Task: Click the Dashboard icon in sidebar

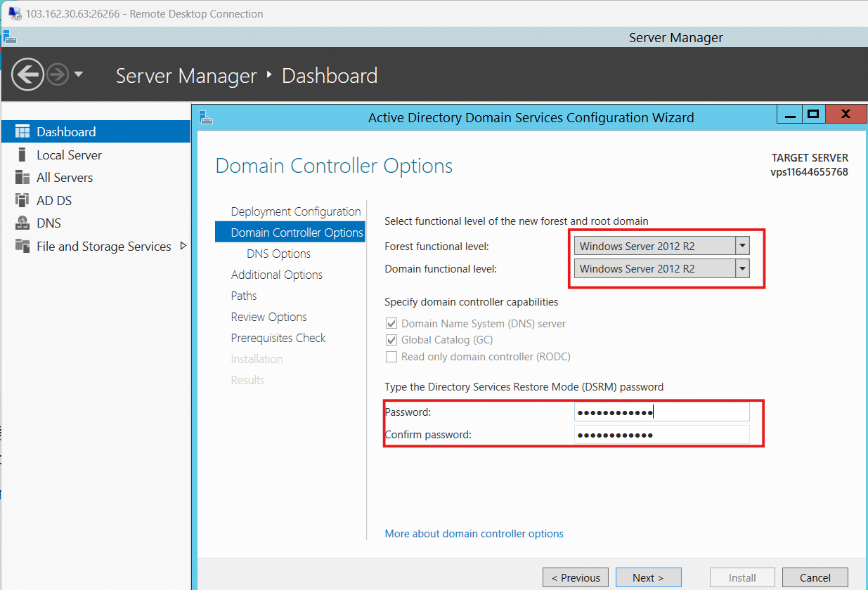Action: pyautogui.click(x=22, y=132)
